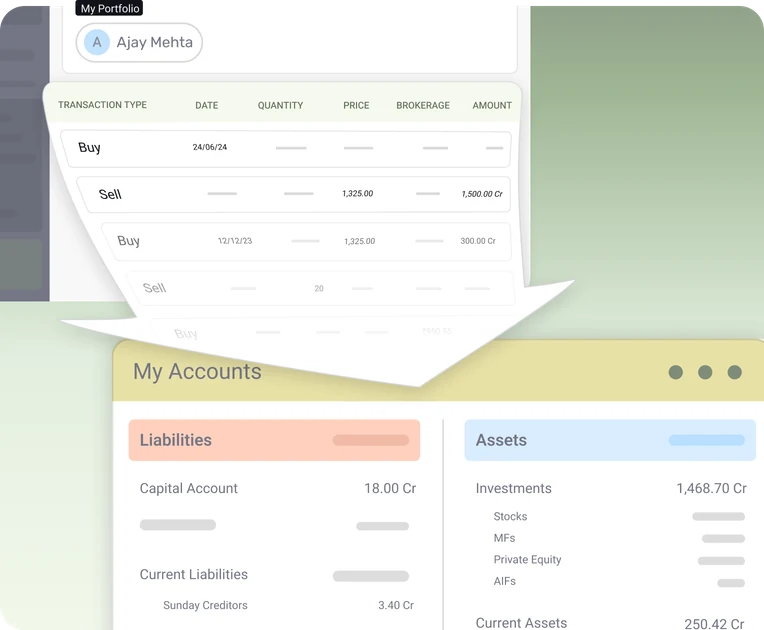
Task: Click the 18.00 Cr capital value
Action: click(x=390, y=488)
